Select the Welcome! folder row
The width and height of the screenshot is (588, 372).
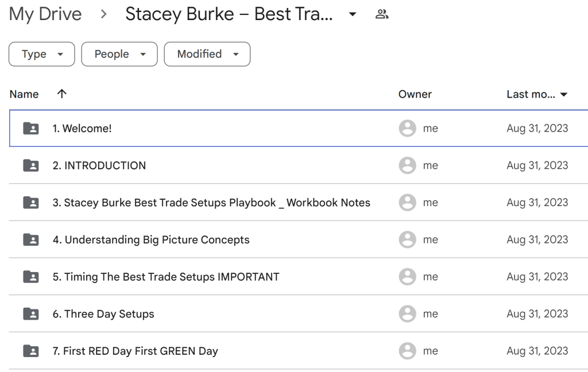(172, 128)
